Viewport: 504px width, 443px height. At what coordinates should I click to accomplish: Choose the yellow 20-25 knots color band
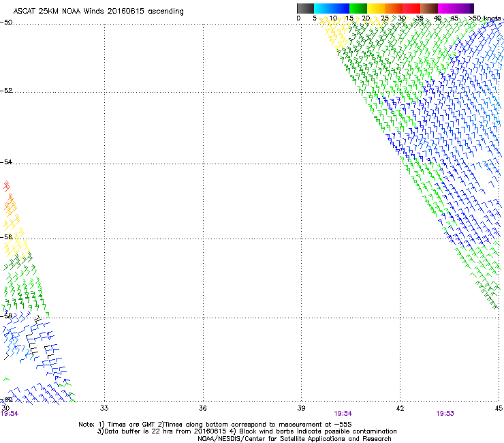(x=376, y=8)
